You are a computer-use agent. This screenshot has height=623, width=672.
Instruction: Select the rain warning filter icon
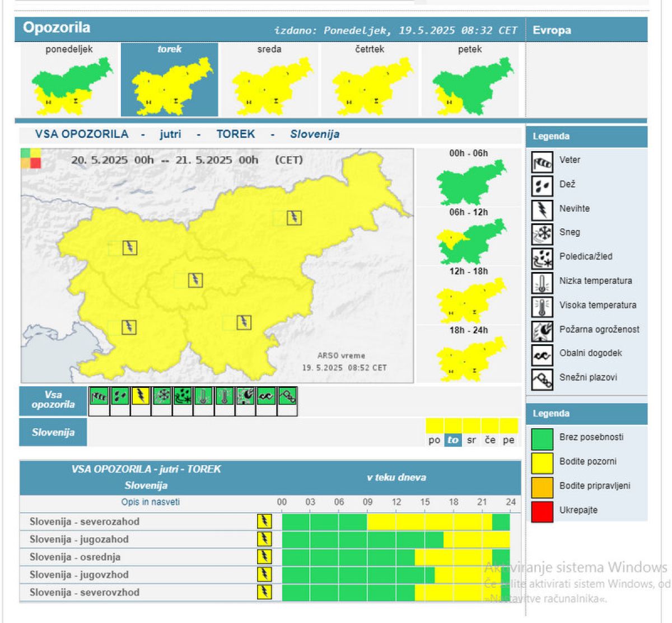tap(120, 396)
